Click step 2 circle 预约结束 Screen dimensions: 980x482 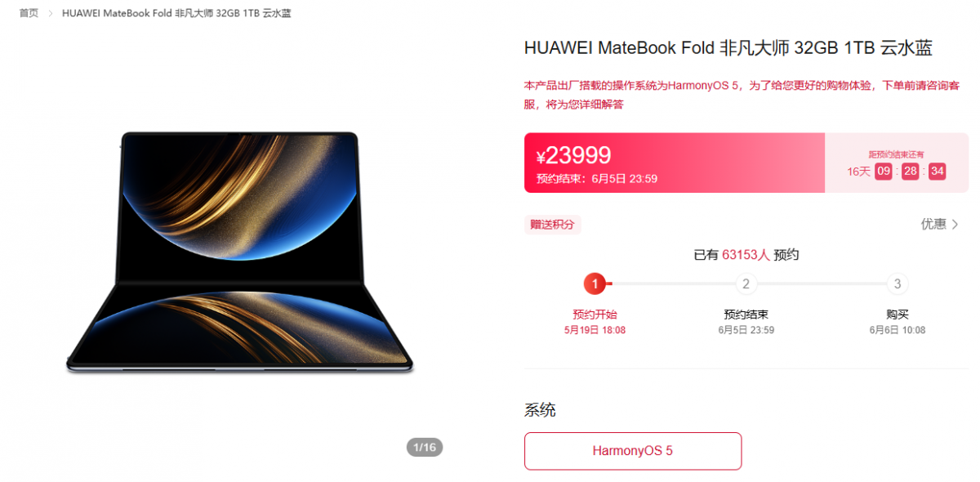[x=746, y=284]
